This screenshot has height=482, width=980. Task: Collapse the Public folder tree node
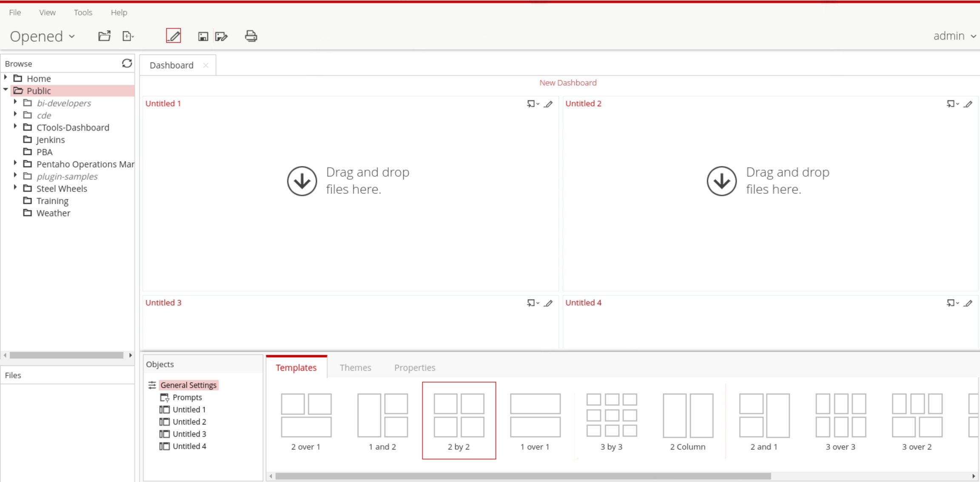6,90
